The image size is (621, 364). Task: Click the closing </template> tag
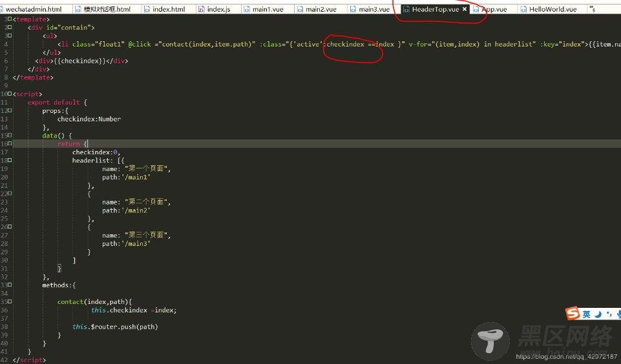pyautogui.click(x=33, y=77)
